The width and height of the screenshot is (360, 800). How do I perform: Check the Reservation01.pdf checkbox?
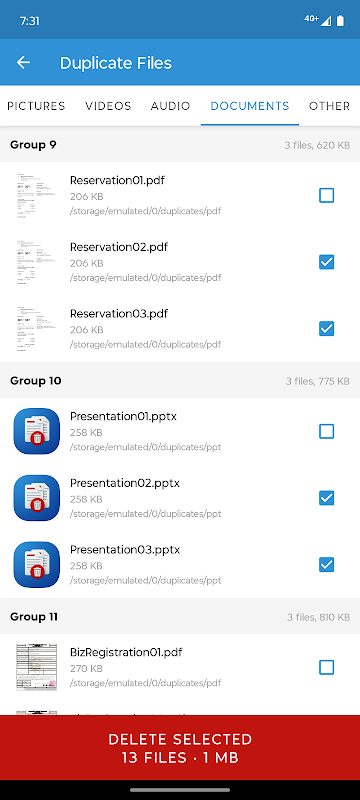pyautogui.click(x=326, y=195)
